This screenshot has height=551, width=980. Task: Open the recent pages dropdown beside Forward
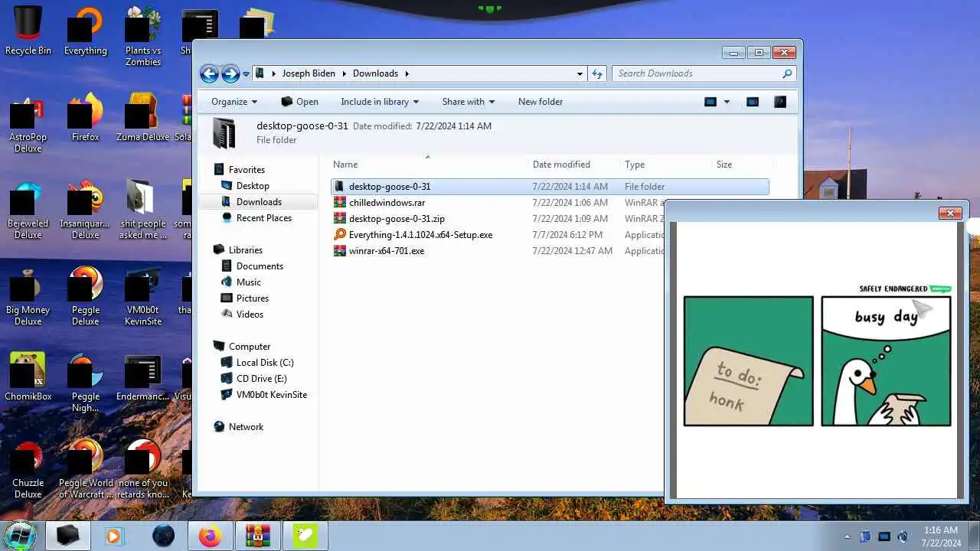pyautogui.click(x=246, y=74)
